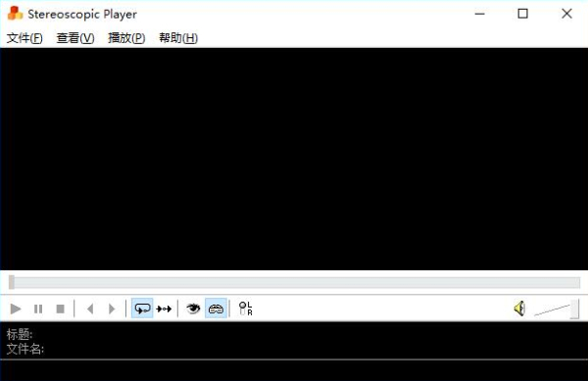Image resolution: width=588 pixels, height=381 pixels.
Task: Stop playback with the square Stop button
Action: (x=60, y=309)
